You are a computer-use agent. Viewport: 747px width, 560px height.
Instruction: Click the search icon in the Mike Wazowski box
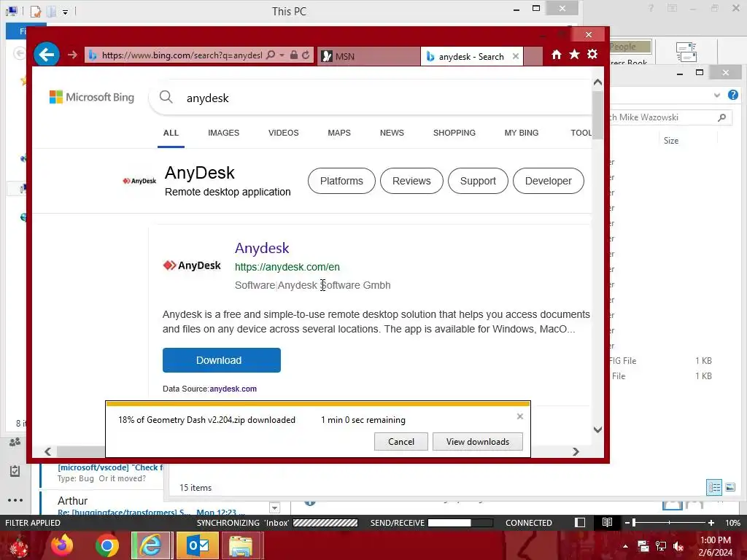pyautogui.click(x=721, y=117)
